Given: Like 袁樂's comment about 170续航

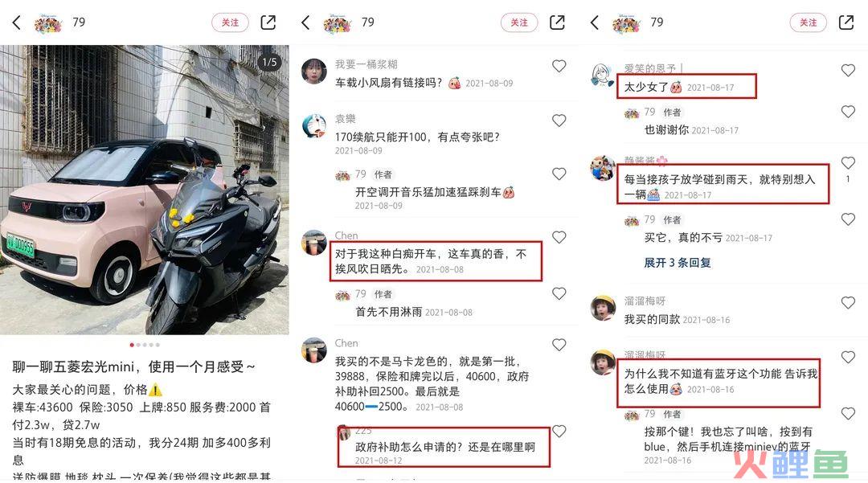Looking at the screenshot, I should tap(559, 120).
